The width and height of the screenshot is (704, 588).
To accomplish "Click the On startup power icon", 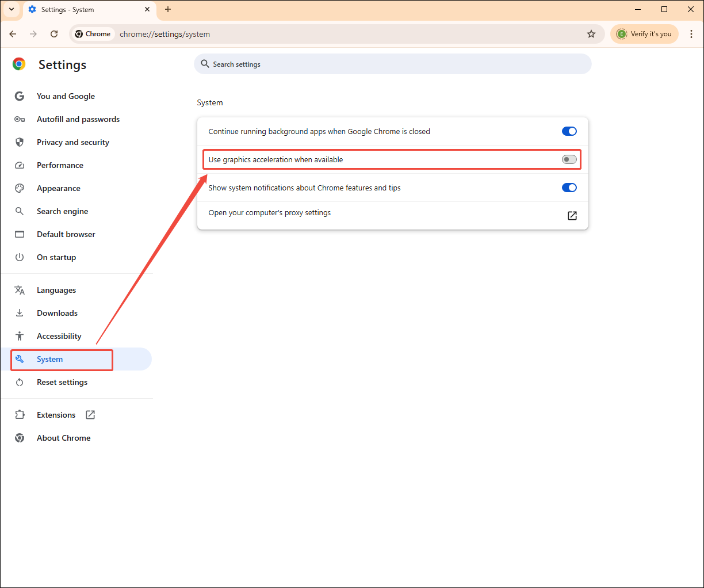I will pos(20,257).
